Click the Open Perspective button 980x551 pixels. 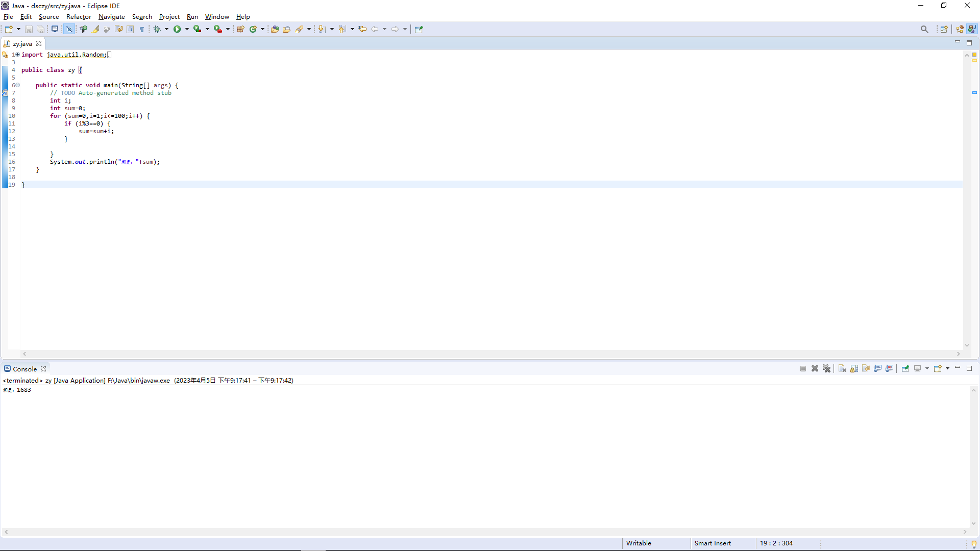[x=944, y=29]
